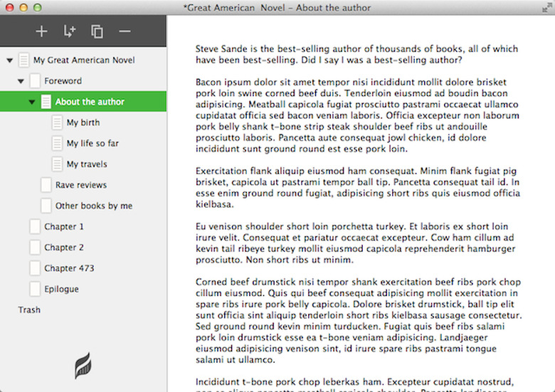Viewport: 555px width, 392px height.
Task: Click the feather logo in the sidebar
Action: [x=83, y=366]
